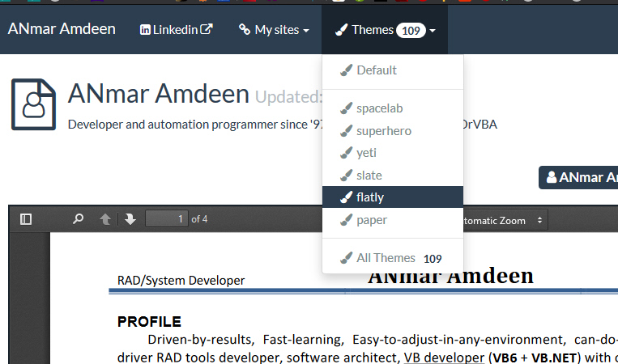Click the resume document icon beside heading

tap(33, 104)
